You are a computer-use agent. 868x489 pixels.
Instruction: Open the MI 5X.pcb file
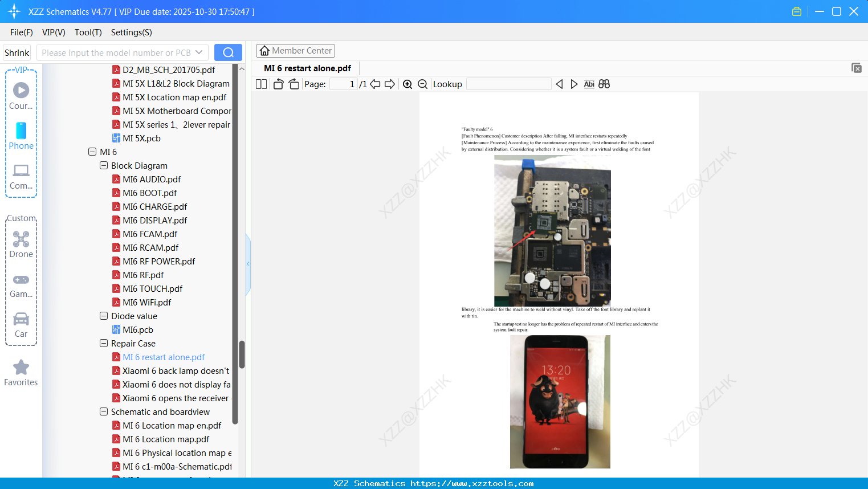pos(141,138)
